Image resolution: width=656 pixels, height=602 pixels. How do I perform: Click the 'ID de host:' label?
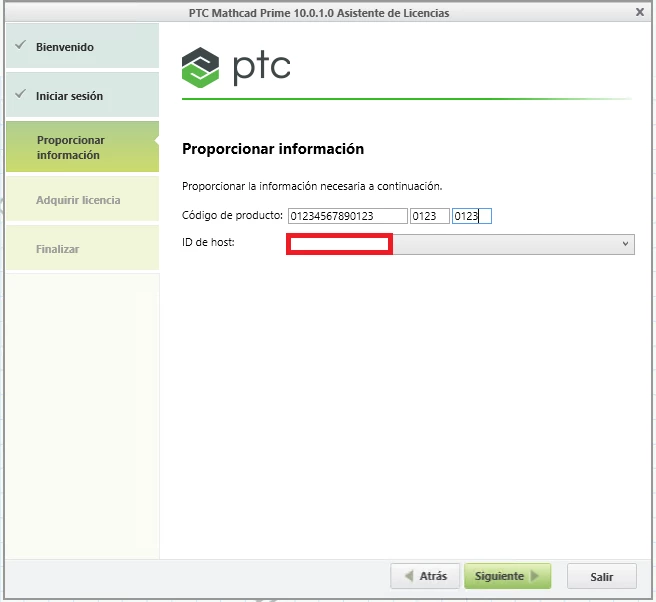(x=208, y=242)
